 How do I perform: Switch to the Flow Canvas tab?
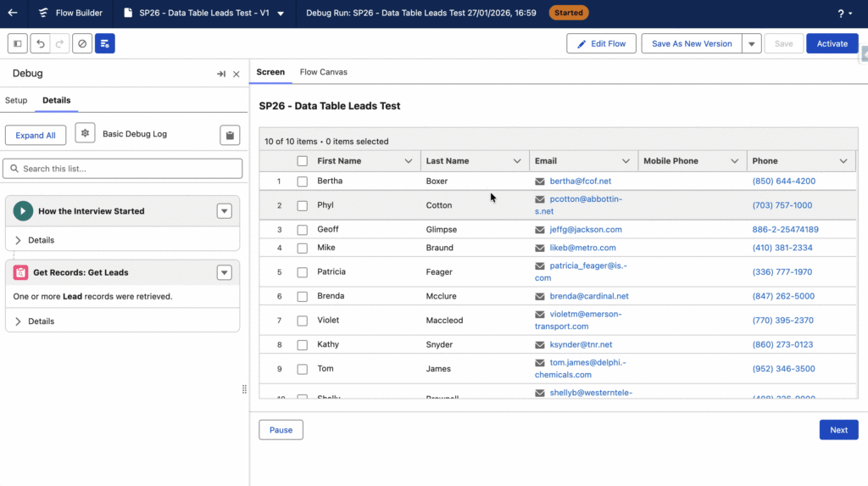tap(323, 72)
